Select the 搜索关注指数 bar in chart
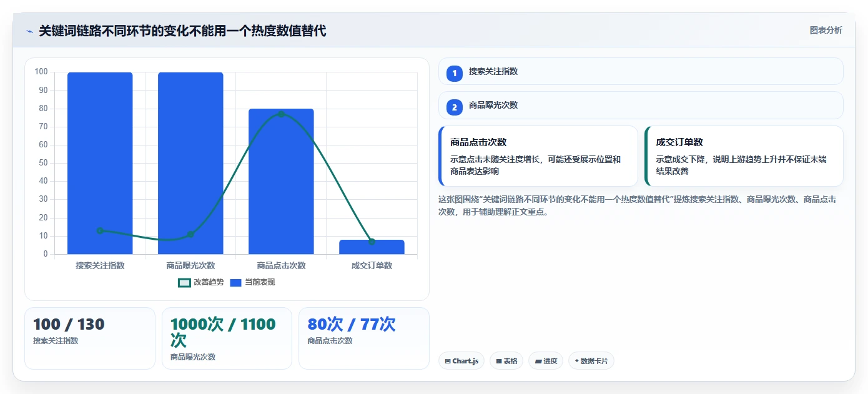This screenshot has width=868, height=394. (100, 164)
